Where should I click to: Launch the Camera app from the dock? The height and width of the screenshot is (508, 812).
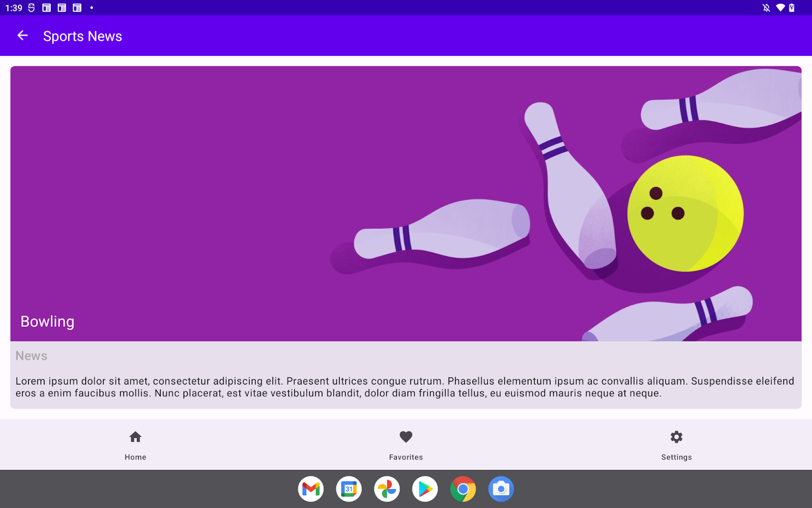(501, 489)
